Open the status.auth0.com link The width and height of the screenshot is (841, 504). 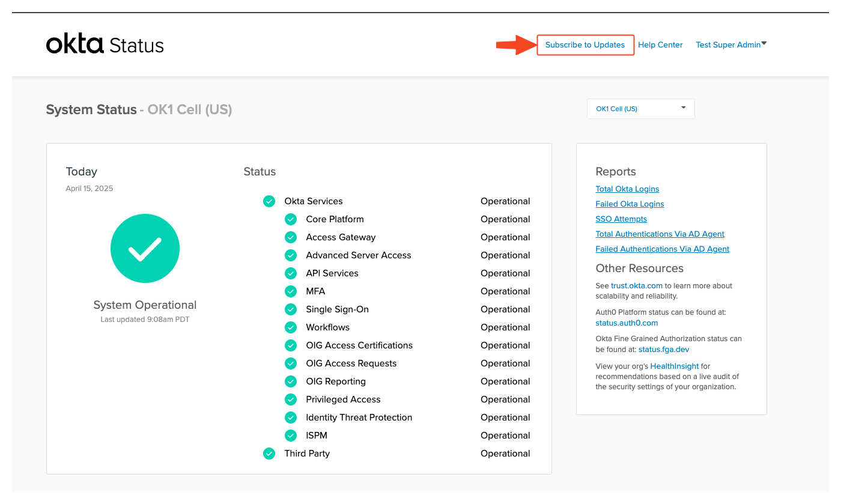coord(627,323)
